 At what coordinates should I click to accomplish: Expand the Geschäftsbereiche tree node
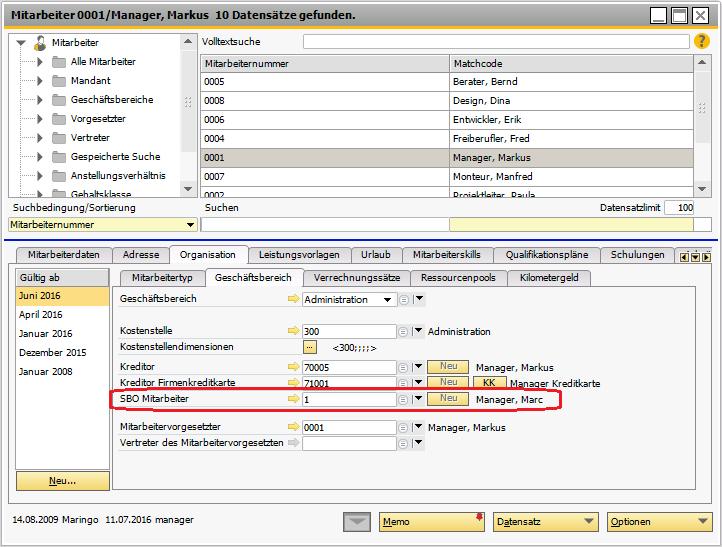point(41,100)
